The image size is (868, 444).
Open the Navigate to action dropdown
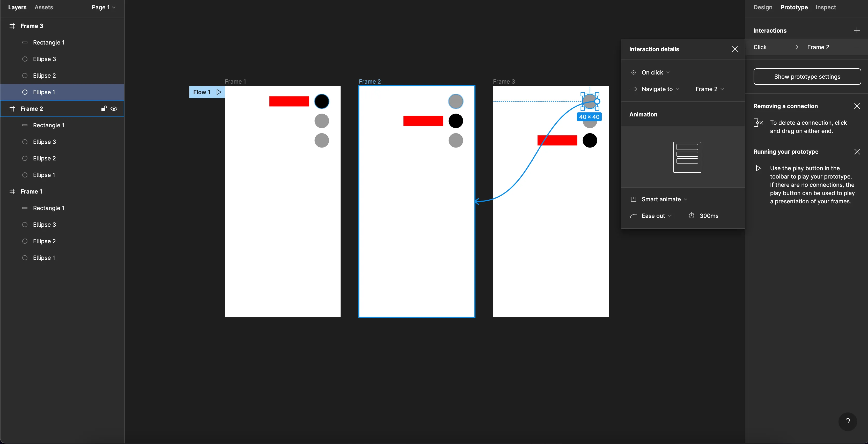coord(660,89)
